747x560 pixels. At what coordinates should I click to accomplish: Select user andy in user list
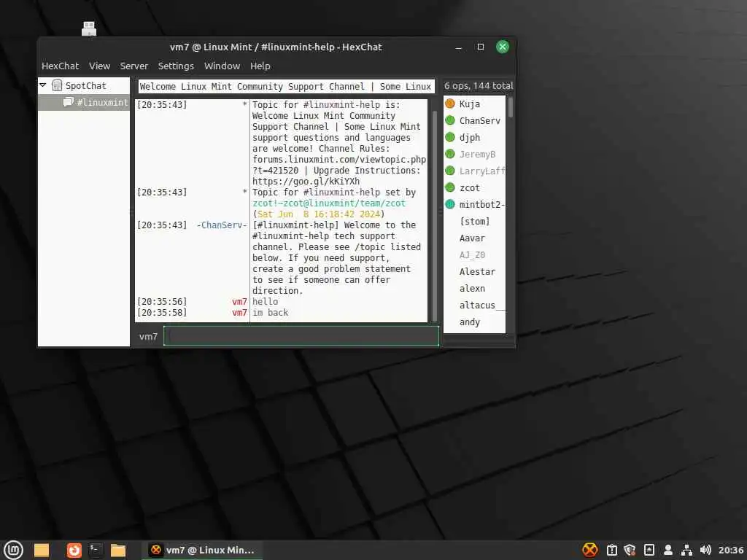coord(474,322)
